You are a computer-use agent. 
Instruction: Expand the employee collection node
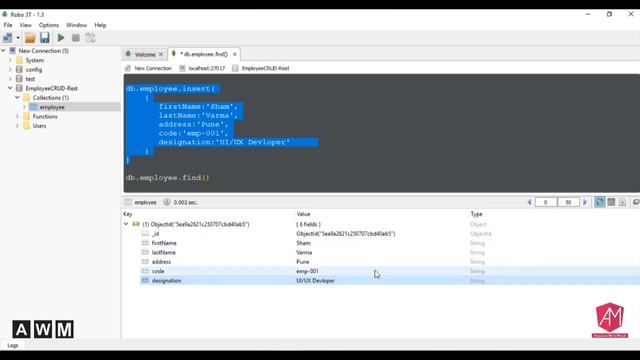point(24,107)
